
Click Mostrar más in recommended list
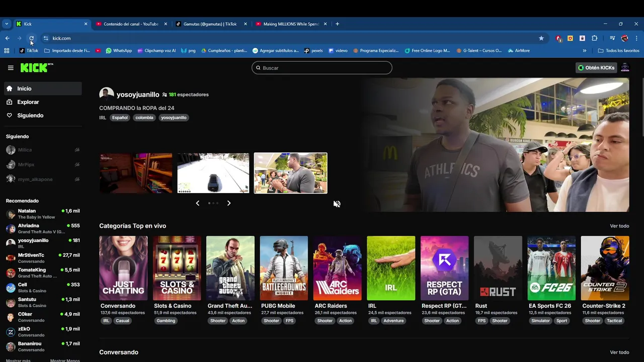(x=18, y=360)
